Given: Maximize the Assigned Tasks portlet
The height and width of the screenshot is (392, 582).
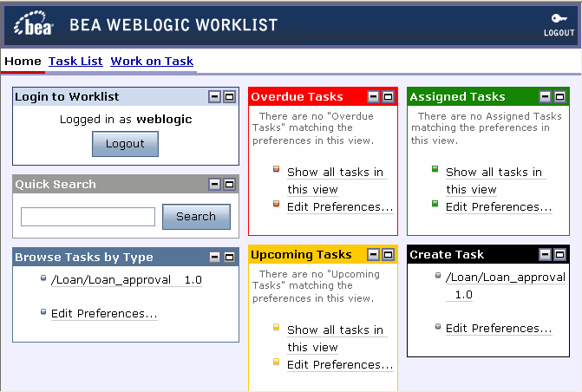Looking at the screenshot, I should coord(560,97).
